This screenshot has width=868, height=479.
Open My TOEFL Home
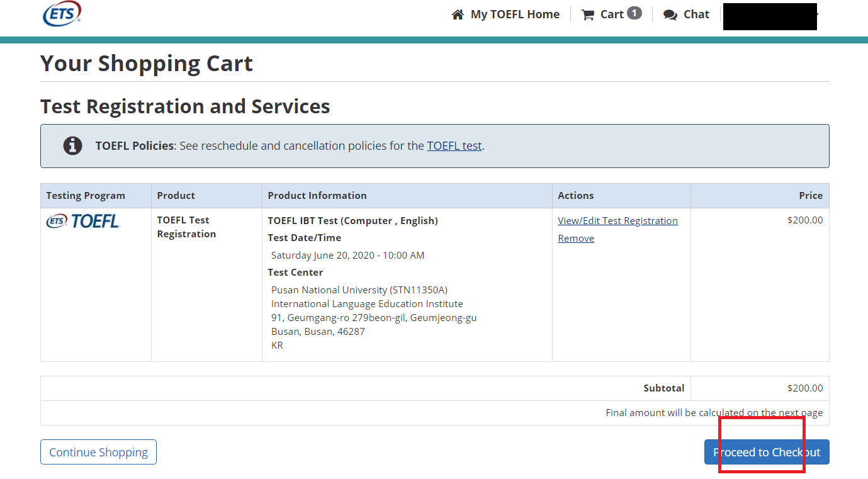(x=515, y=14)
